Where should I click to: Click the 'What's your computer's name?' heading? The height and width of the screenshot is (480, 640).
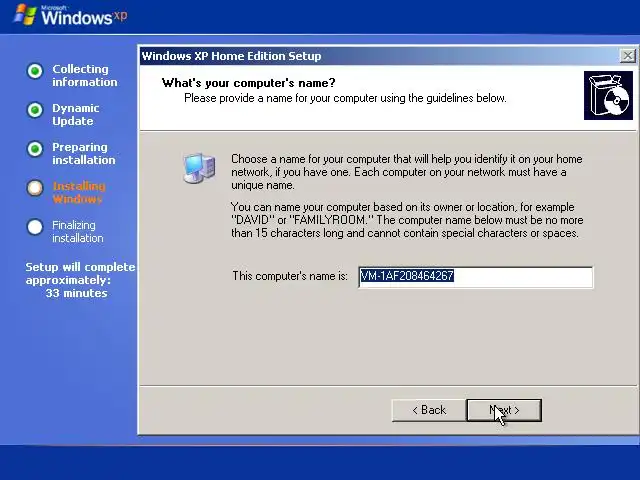coord(249,83)
